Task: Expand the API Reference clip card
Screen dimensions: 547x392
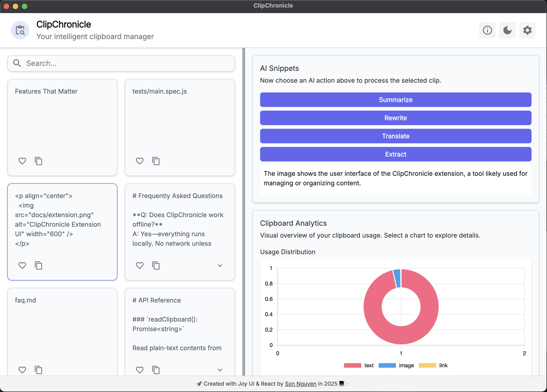Action: [x=220, y=370]
